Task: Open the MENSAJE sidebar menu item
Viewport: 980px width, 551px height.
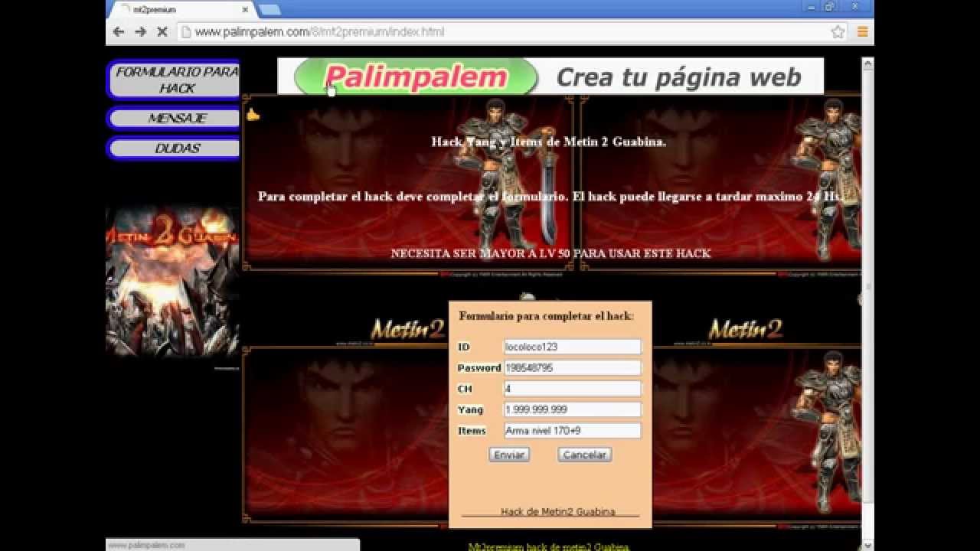Action: [x=176, y=119]
